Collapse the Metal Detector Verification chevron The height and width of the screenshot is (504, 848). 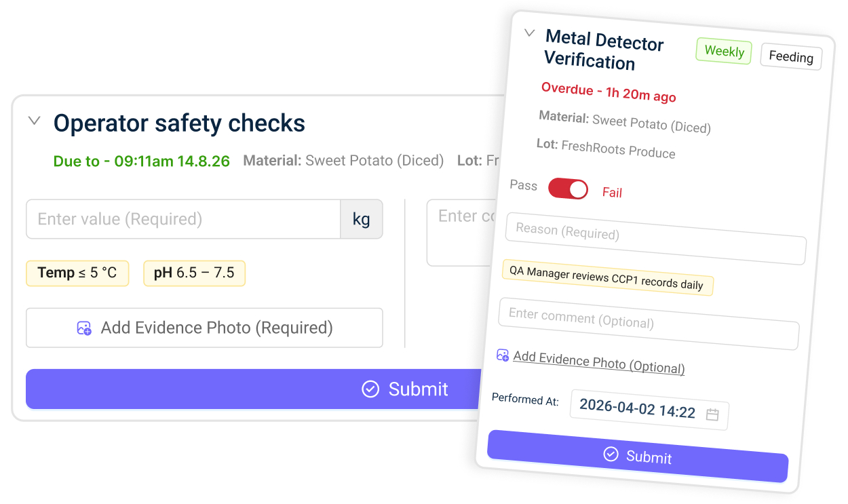pyautogui.click(x=530, y=33)
